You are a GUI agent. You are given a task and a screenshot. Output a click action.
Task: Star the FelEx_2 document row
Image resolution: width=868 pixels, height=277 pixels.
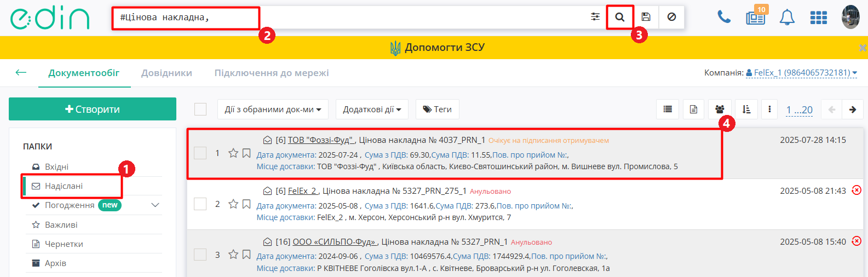233,204
